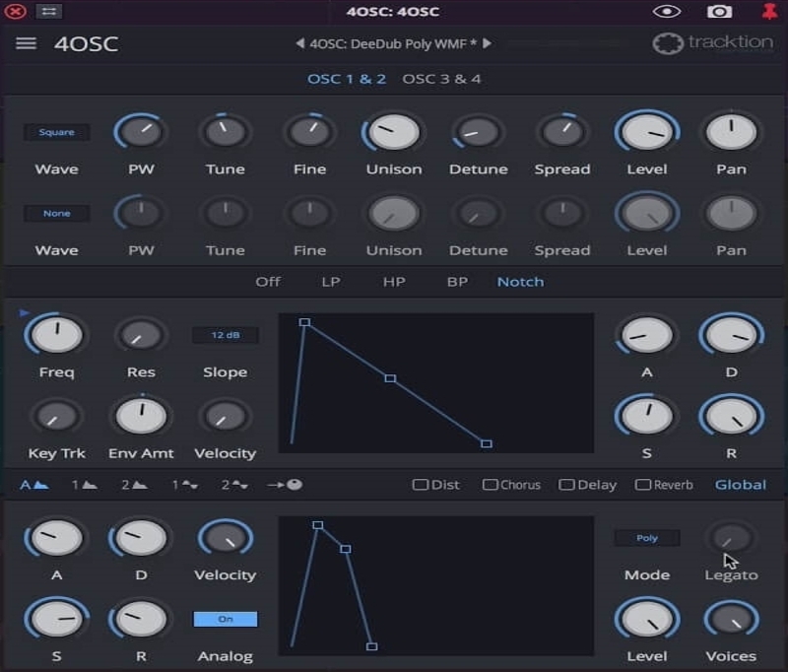Select the next preset arrow
Screen dimensions: 788x672
487,43
